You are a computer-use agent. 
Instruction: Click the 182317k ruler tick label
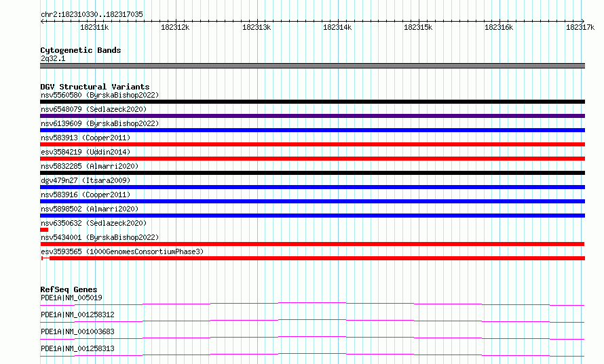click(580, 27)
